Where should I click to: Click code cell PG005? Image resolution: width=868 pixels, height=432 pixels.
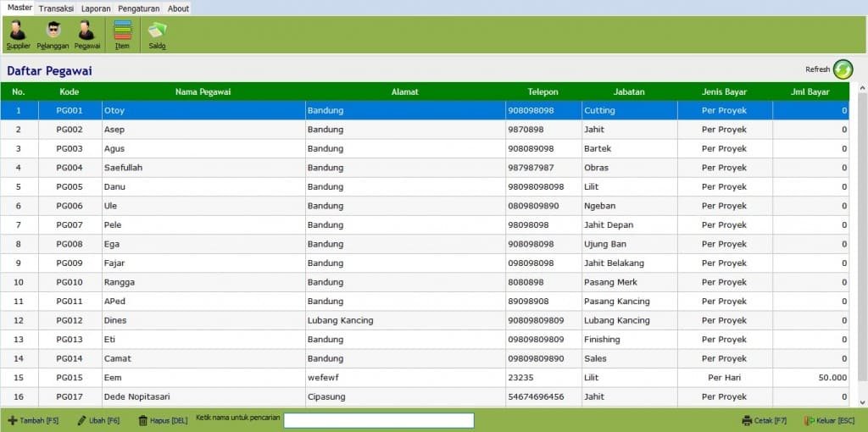click(x=70, y=187)
